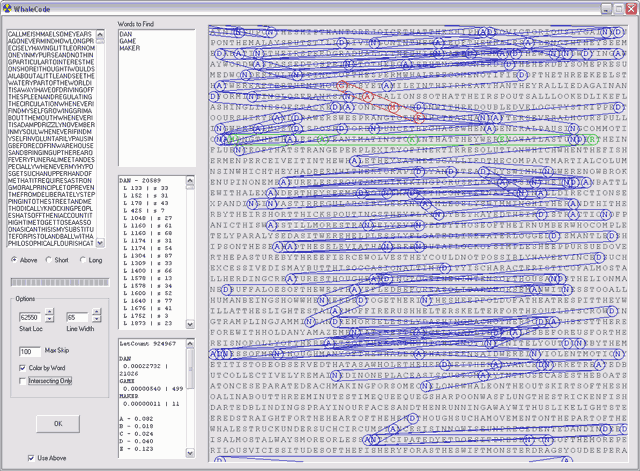This screenshot has height=471, width=640.
Task: Select result row 'L 1160 | s 68'
Action: 148,233
